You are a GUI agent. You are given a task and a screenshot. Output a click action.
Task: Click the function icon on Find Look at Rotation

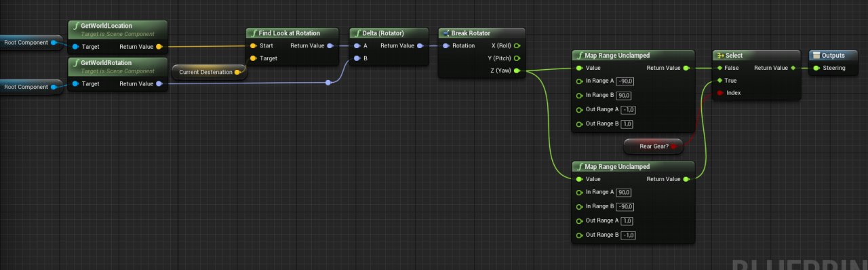coord(254,33)
